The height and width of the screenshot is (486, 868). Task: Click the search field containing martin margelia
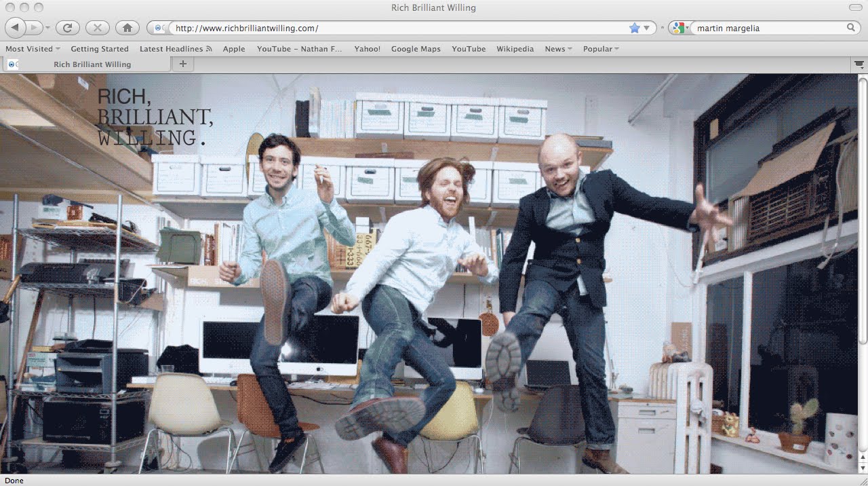coord(770,28)
